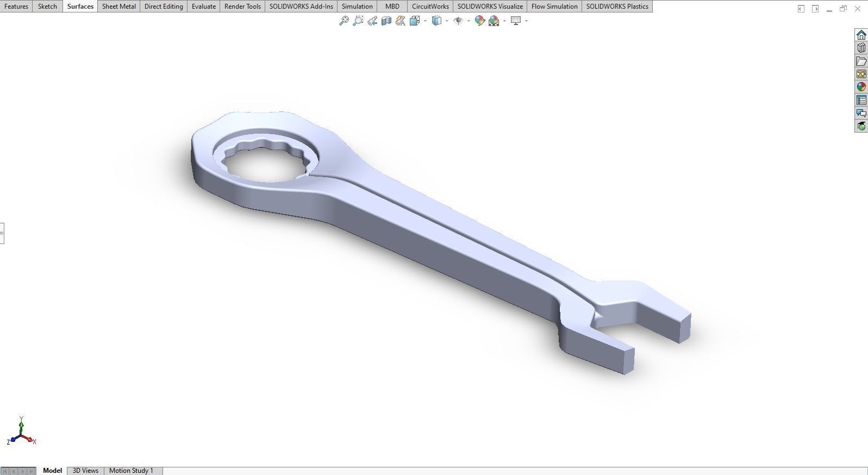Click Apply Scene icon
Image resolution: width=868 pixels, height=475 pixels.
(x=494, y=21)
